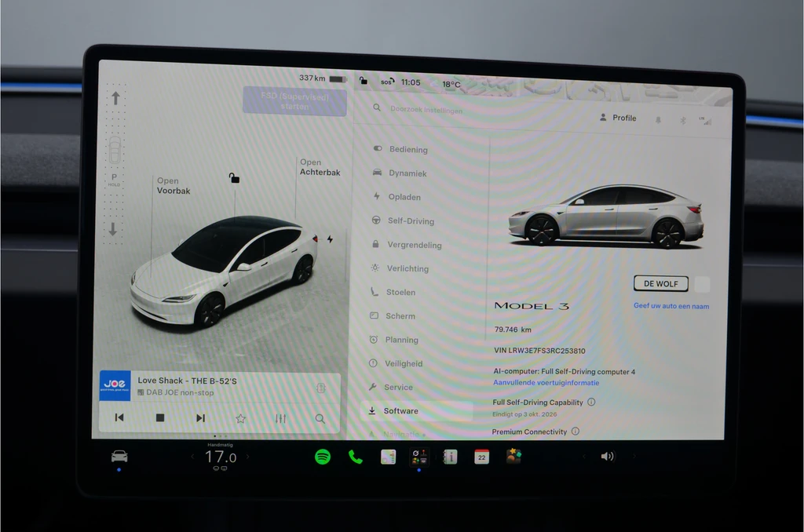This screenshot has height=532, width=804.
Task: Toggle car lock icon above vehicle
Action: [x=234, y=178]
